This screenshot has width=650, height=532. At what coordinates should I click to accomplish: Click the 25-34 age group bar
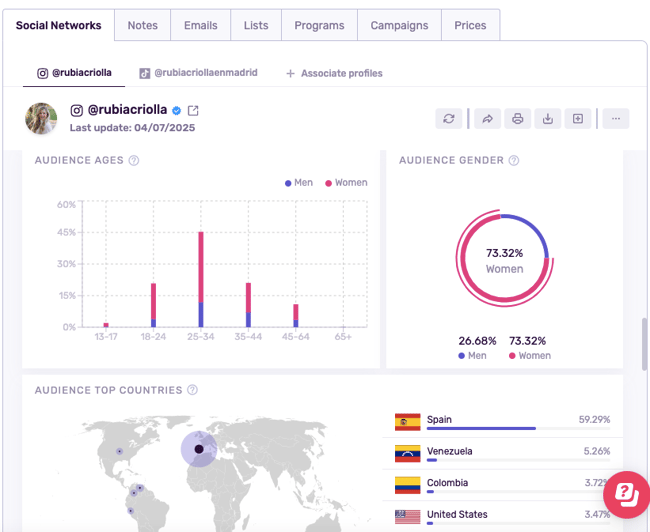(201, 280)
